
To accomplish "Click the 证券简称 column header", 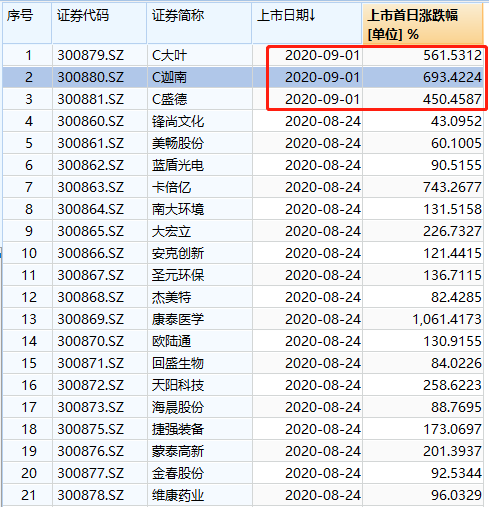I will coord(199,23).
